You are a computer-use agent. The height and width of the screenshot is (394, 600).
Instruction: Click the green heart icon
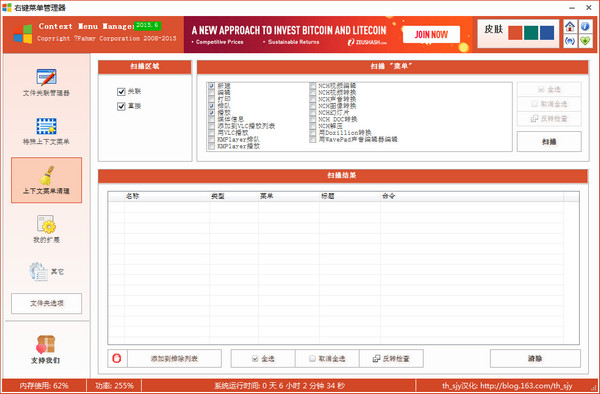coord(585,41)
